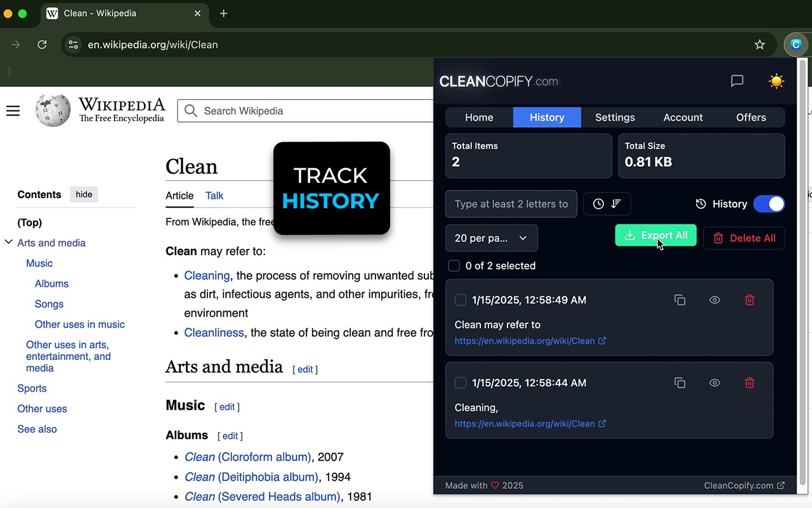Focus the history search input field
812x508 pixels.
(x=511, y=204)
